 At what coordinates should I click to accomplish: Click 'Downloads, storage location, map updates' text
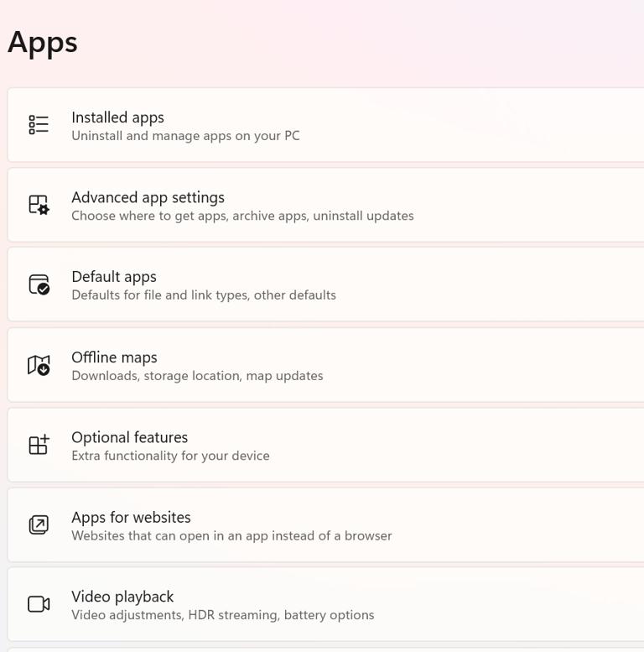tap(197, 376)
